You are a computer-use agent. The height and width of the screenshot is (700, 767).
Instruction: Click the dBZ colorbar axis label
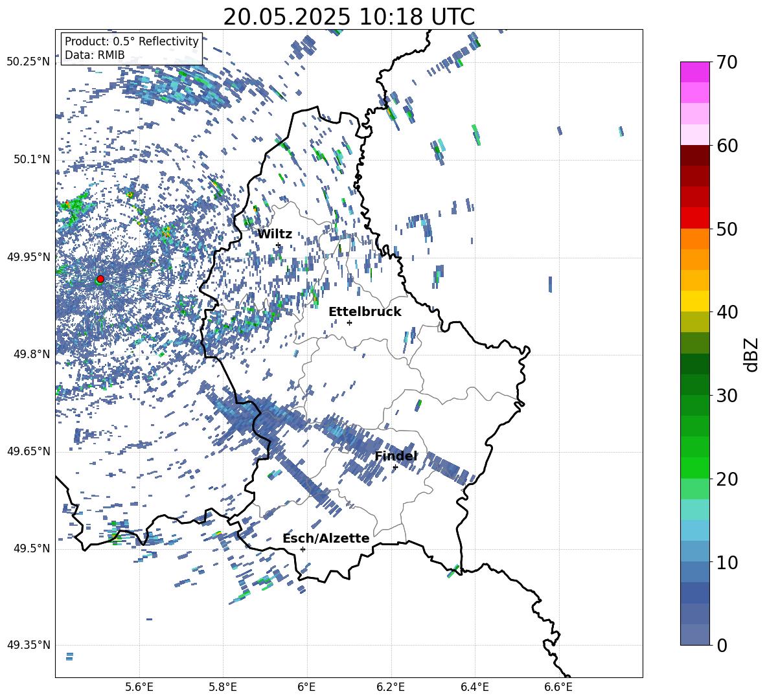point(751,354)
